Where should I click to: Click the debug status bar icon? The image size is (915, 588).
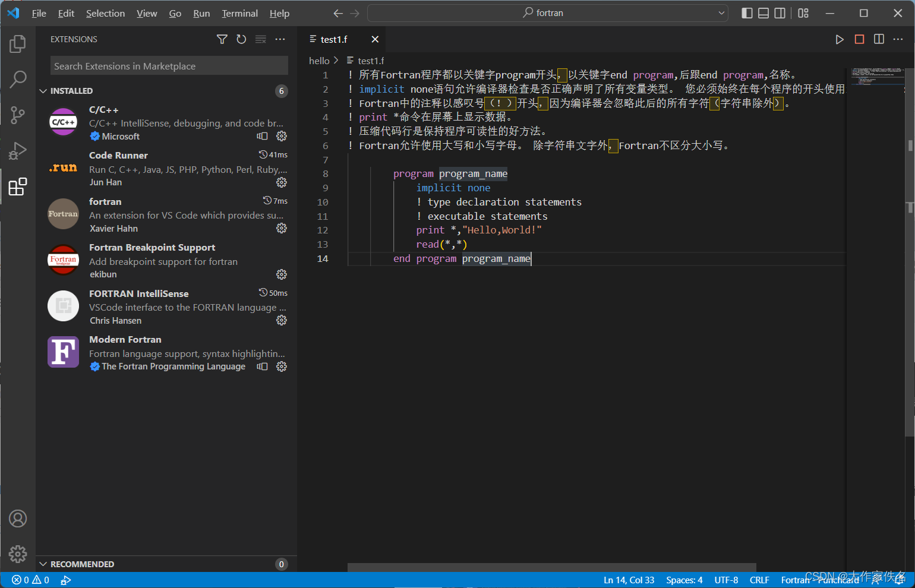pos(66,580)
